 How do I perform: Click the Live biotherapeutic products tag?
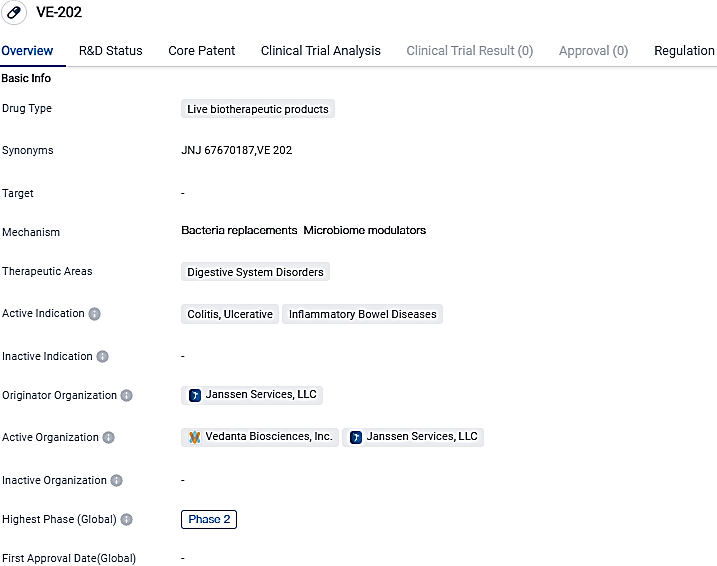pos(258,109)
